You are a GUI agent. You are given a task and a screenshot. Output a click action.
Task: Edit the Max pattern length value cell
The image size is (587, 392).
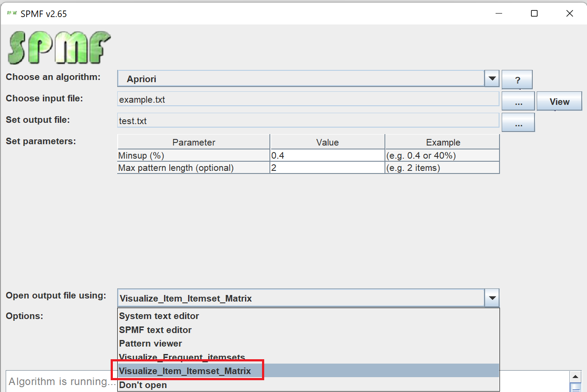pyautogui.click(x=327, y=168)
